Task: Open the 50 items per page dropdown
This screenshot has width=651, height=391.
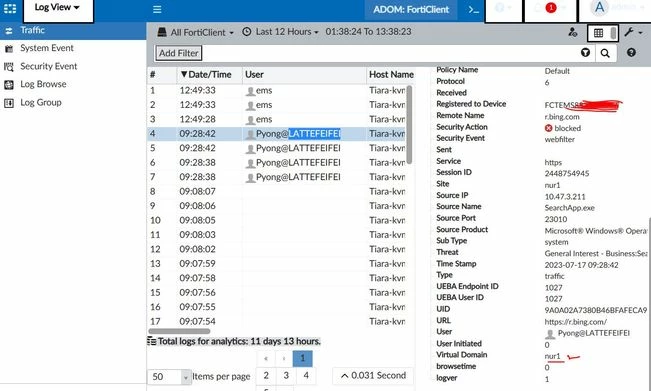Action: click(x=169, y=376)
